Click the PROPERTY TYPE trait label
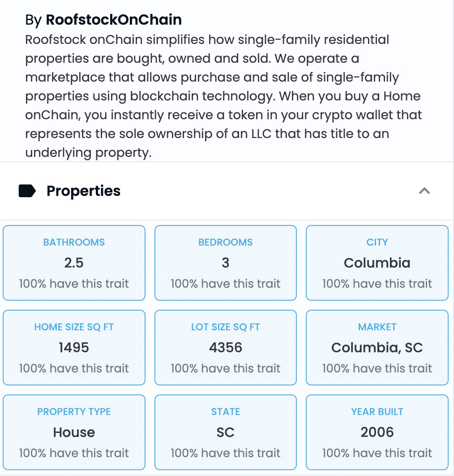The image size is (454, 476). (74, 411)
